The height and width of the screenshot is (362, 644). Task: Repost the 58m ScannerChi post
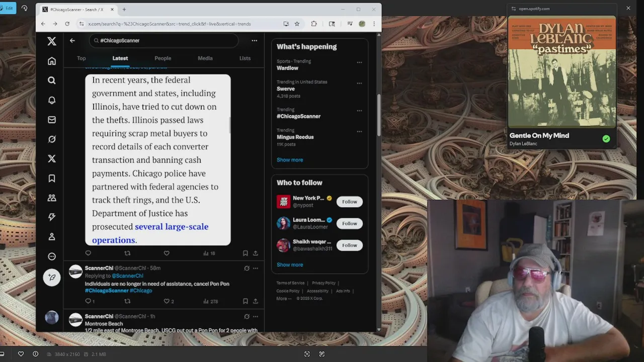coord(127,301)
